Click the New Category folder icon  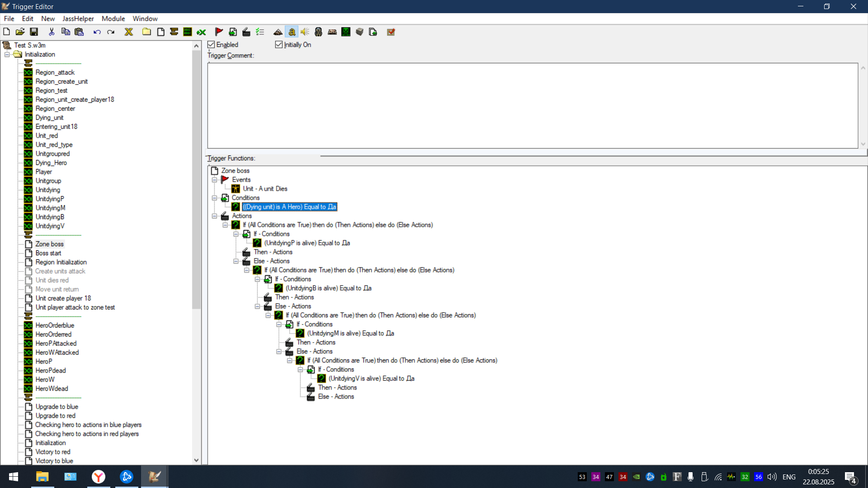click(146, 32)
